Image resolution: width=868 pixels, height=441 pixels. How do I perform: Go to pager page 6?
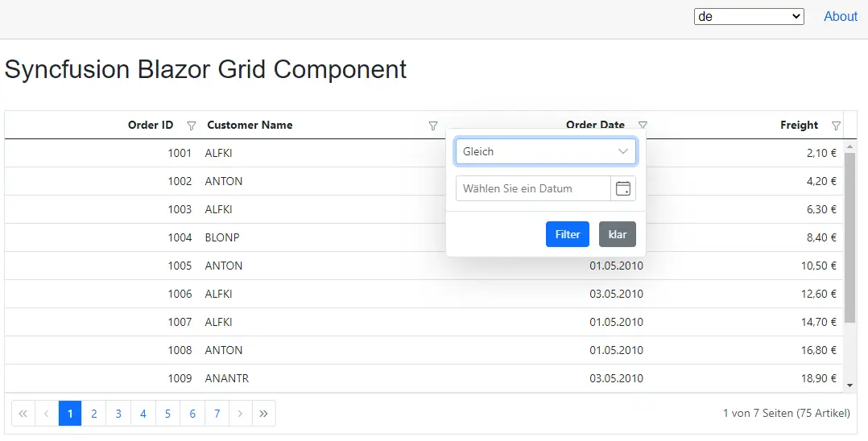click(192, 414)
